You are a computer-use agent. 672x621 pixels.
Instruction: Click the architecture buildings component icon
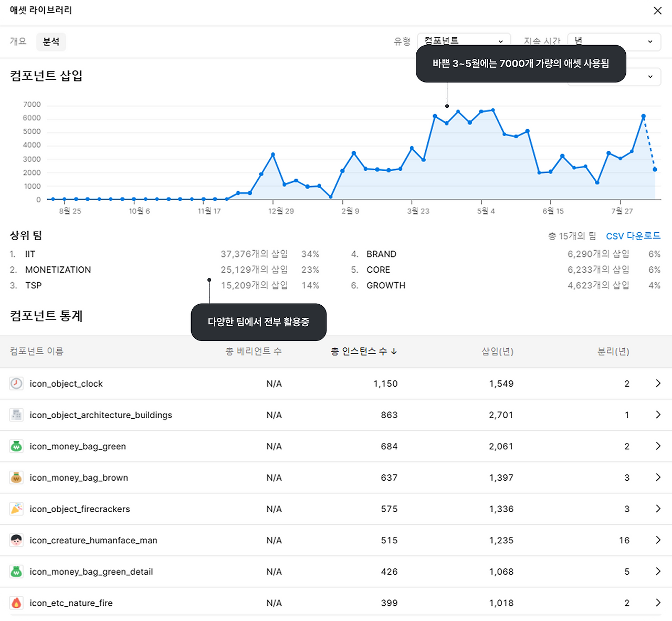point(16,415)
